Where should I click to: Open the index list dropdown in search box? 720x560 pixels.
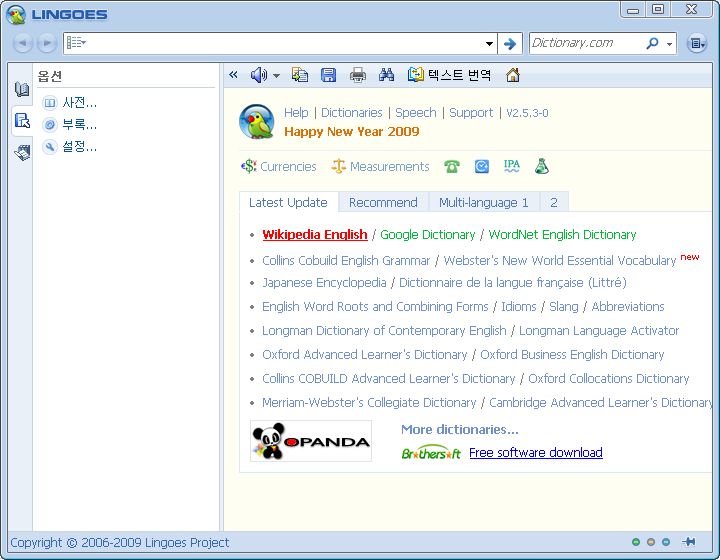click(x=76, y=43)
